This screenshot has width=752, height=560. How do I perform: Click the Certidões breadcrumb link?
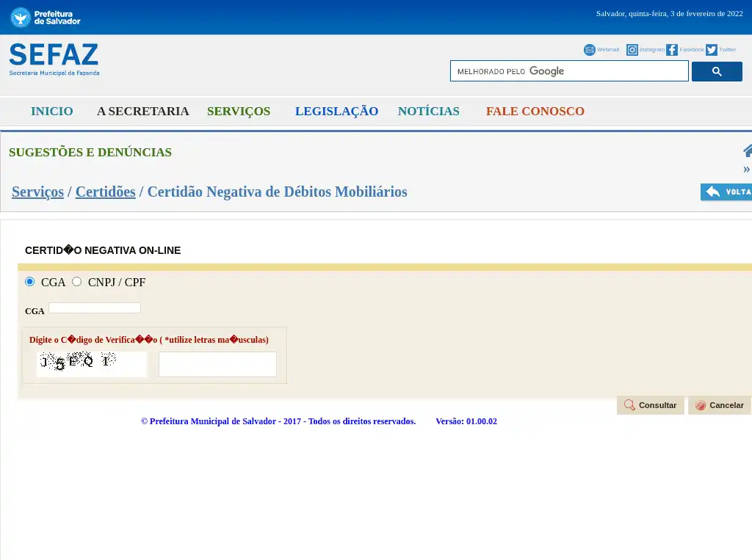(x=105, y=192)
